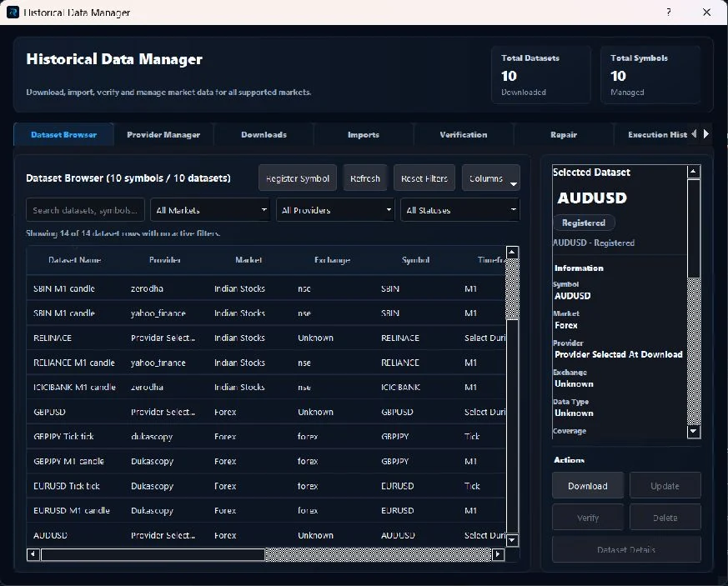Click the Reset Filters button

pyautogui.click(x=424, y=178)
